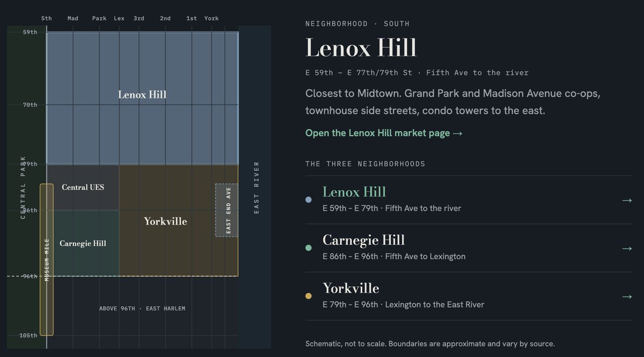Viewport: 644px width, 357px height.
Task: Click the 'EAST RIVER' vertical map label
Action: [257, 188]
